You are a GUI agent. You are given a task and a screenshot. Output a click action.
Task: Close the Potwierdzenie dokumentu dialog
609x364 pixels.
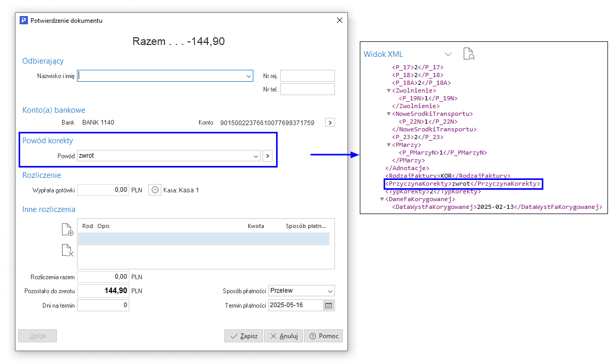point(340,20)
